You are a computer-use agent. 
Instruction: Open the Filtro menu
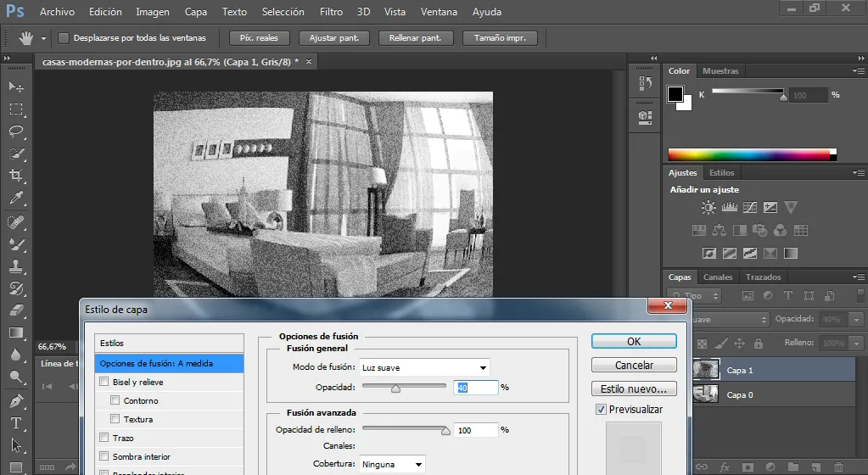click(331, 12)
